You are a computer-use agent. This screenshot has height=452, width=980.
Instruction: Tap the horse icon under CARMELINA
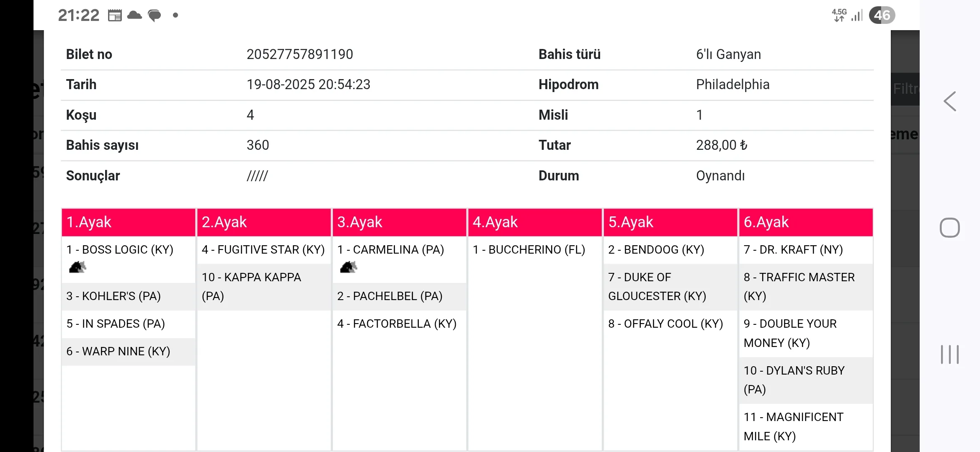[348, 267]
